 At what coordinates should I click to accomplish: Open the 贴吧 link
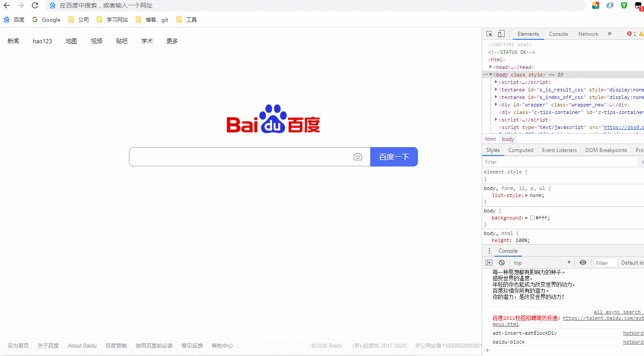122,41
